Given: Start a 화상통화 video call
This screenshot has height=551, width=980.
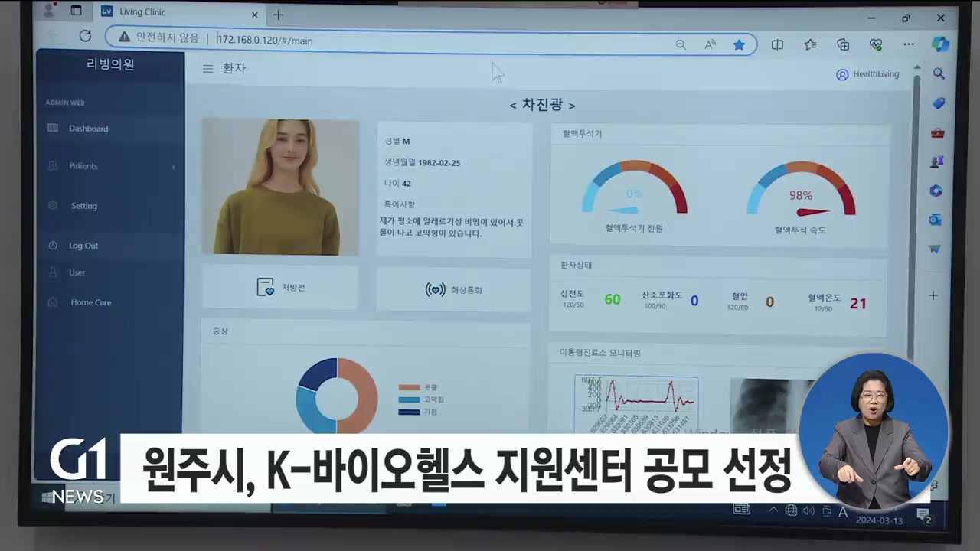Looking at the screenshot, I should [454, 290].
